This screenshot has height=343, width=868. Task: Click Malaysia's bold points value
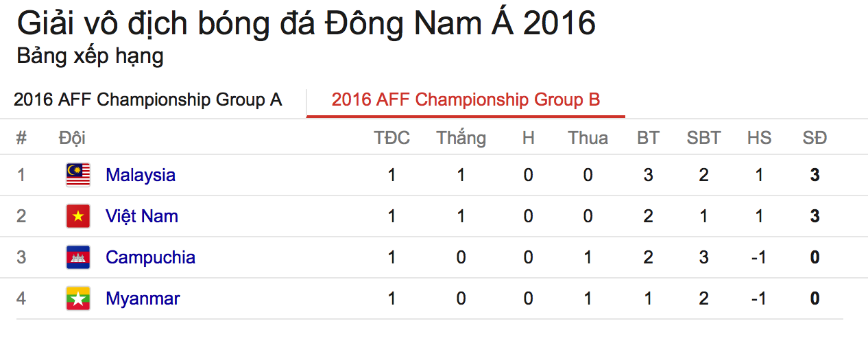815,175
